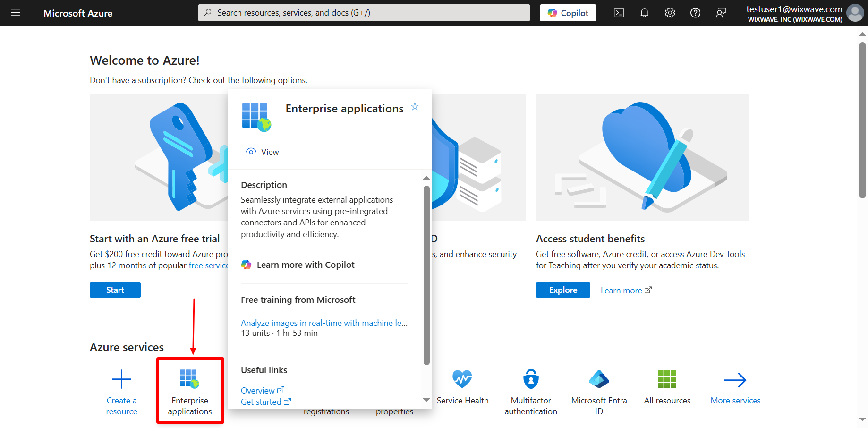868x428 pixels.
Task: Click the Copilot icon beside Learn more
Action: [246, 265]
